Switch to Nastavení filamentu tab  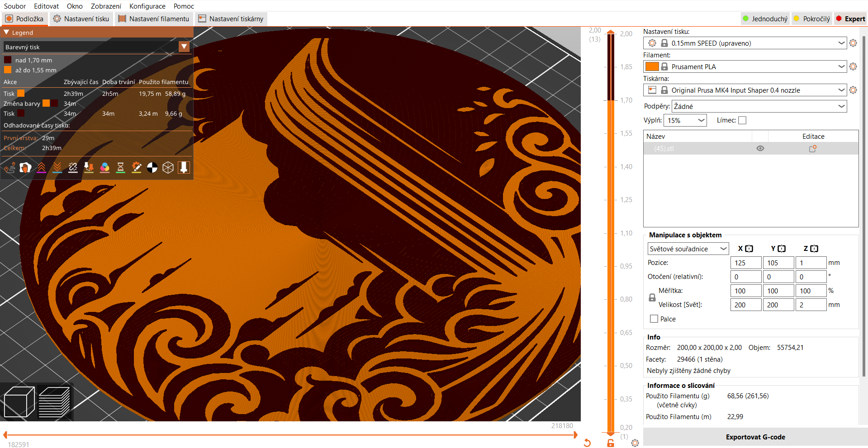pyautogui.click(x=154, y=19)
